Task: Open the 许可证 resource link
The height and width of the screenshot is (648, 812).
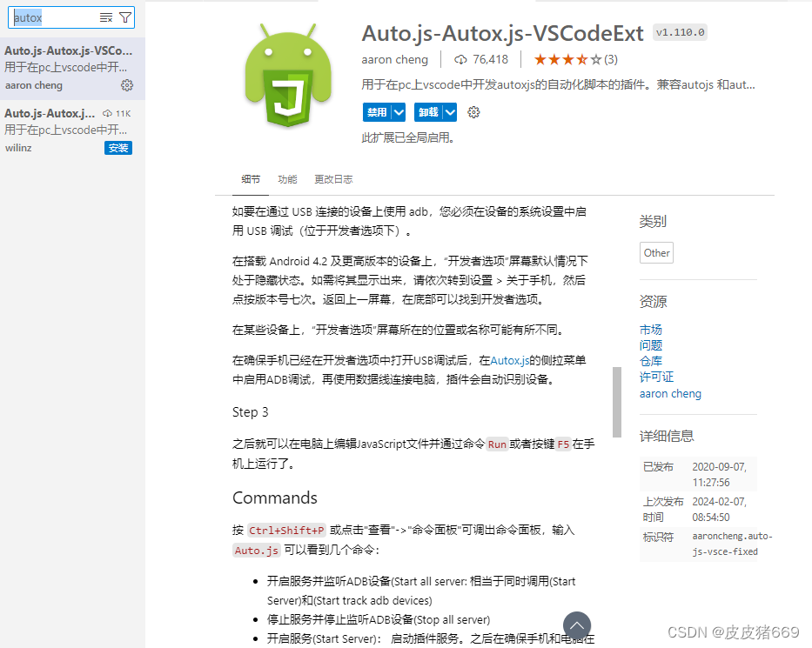Action: (656, 377)
